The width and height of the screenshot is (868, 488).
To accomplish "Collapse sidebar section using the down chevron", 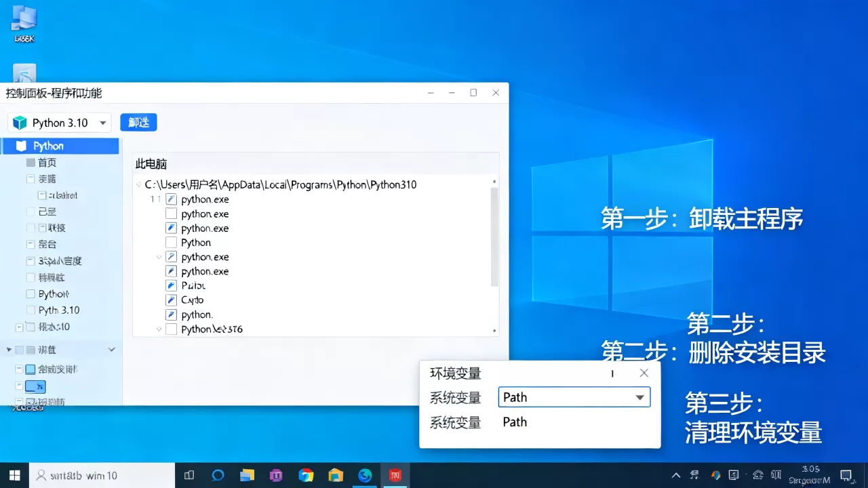I will click(112, 350).
